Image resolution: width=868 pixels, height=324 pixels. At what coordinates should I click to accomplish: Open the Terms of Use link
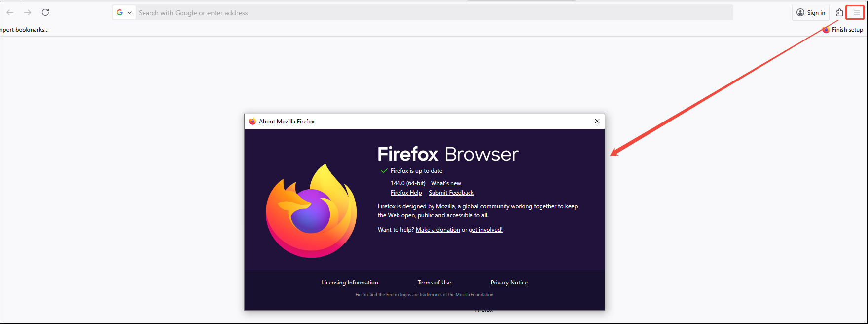(434, 283)
